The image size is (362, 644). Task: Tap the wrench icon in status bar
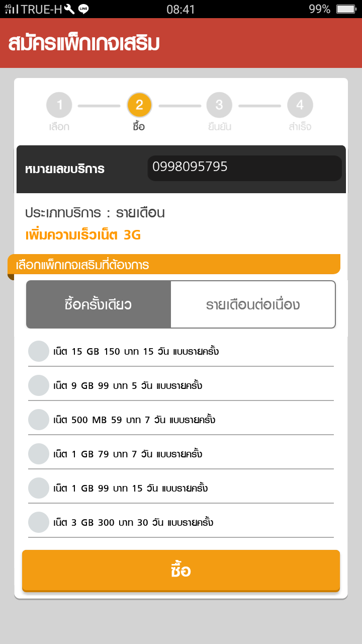[x=70, y=9]
